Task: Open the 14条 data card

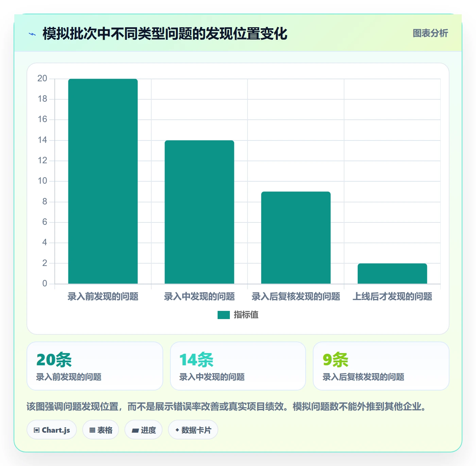Action: coord(238,366)
